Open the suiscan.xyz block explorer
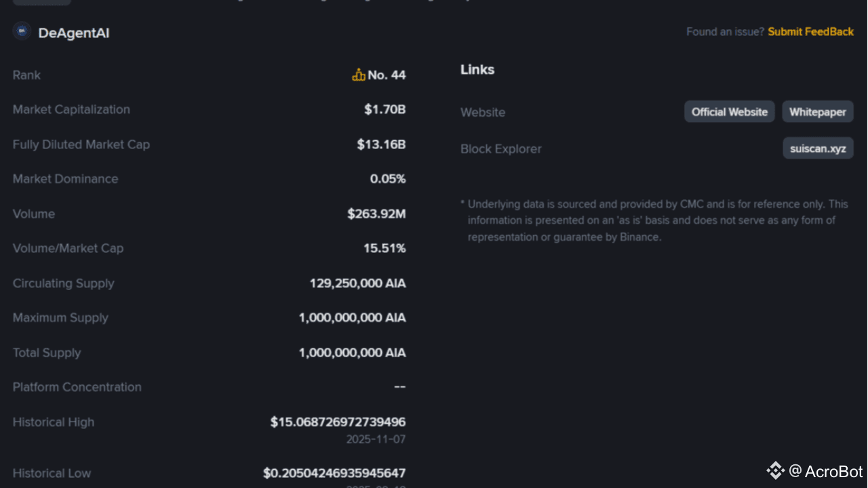This screenshot has height=488, width=868. point(818,148)
